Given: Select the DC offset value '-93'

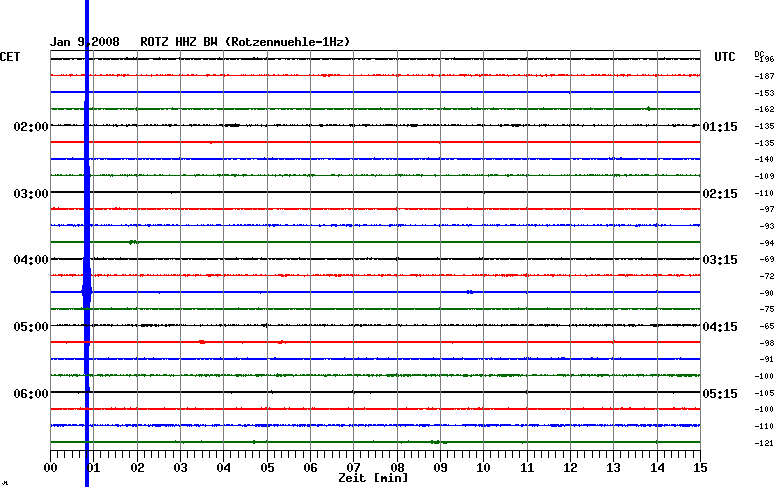Looking at the screenshot, I should 766,226.
